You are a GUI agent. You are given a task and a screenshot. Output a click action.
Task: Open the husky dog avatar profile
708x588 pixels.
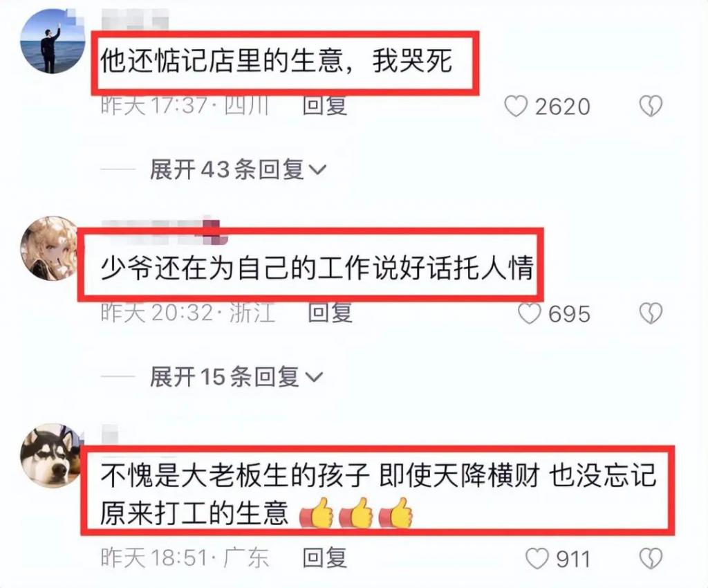pyautogui.click(x=50, y=455)
